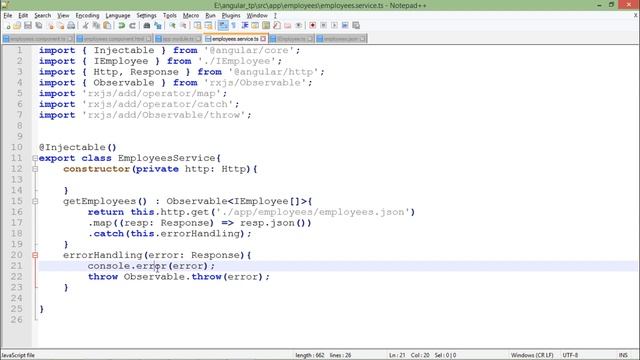
Task: Switch to IEmployee.ts tab
Action: [x=291, y=39]
